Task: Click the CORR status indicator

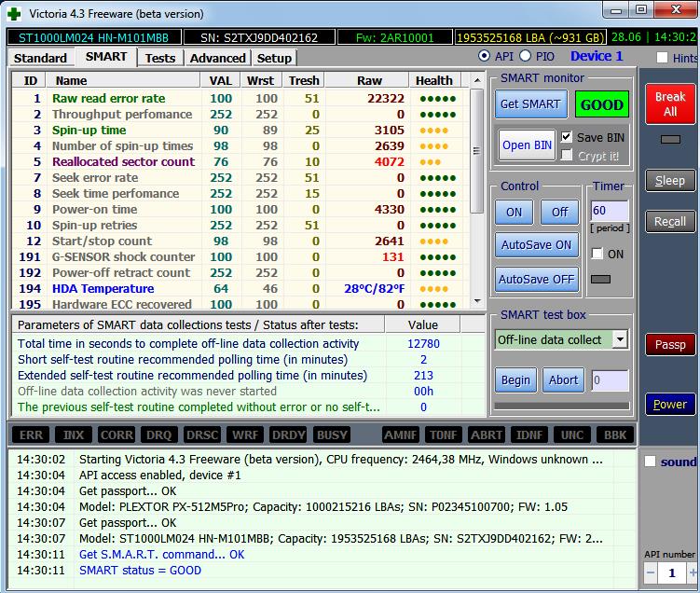Action: [x=117, y=434]
